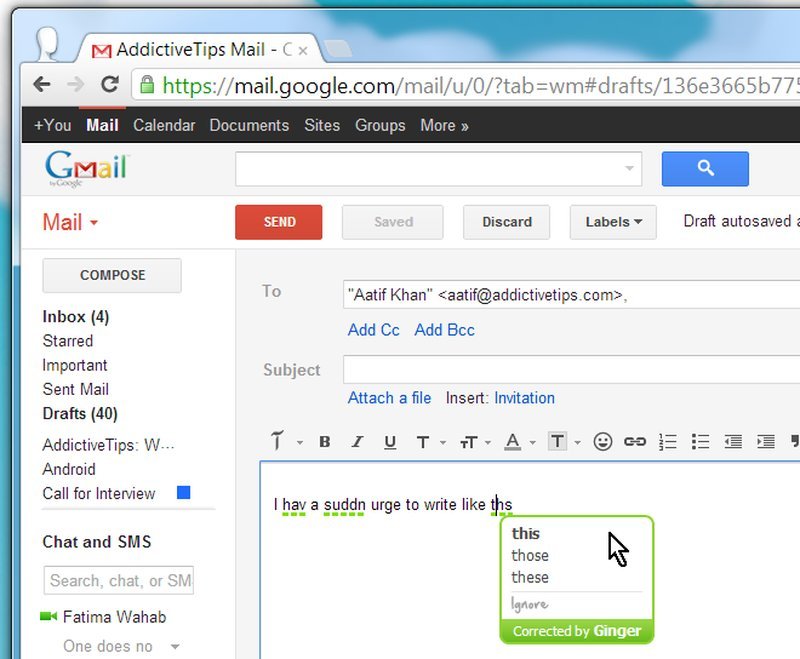Click the Gmail logo
Image resolution: width=800 pixels, height=659 pixels.
(x=86, y=169)
